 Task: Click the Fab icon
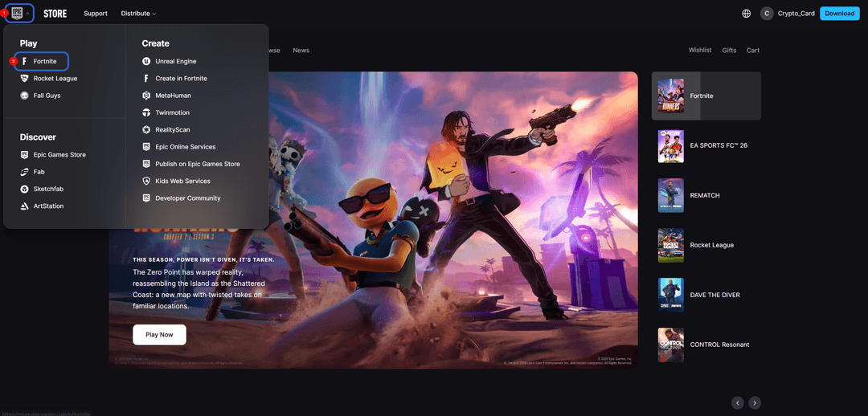pyautogui.click(x=24, y=172)
